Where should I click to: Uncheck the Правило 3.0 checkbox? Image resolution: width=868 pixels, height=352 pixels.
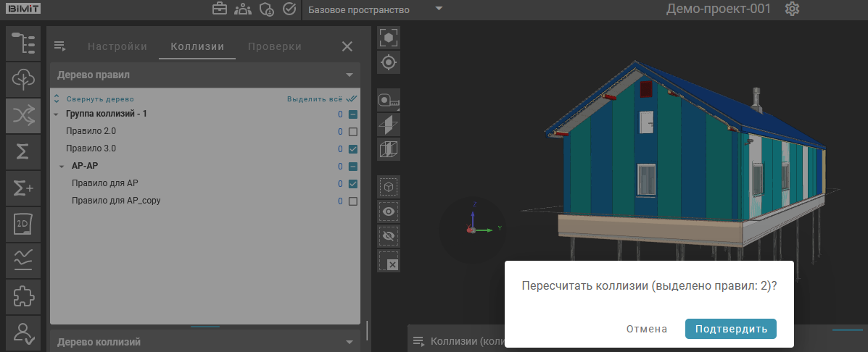353,149
